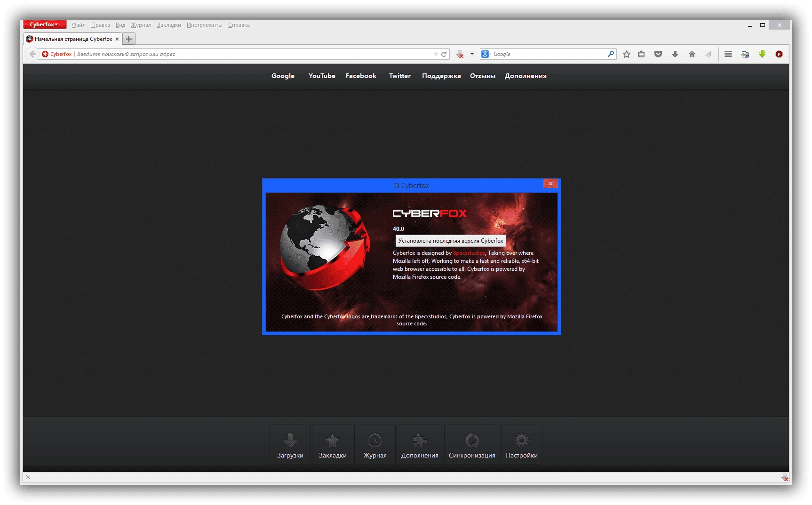Open Синхронизация from the bottom launcher
Screen dimensions: 812x505
click(x=472, y=445)
